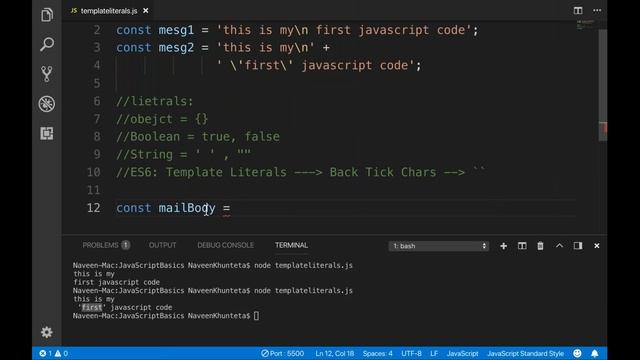The height and width of the screenshot is (360, 640).
Task: Open the terminal selector dropdown '1: bash'
Action: pyautogui.click(x=438, y=246)
